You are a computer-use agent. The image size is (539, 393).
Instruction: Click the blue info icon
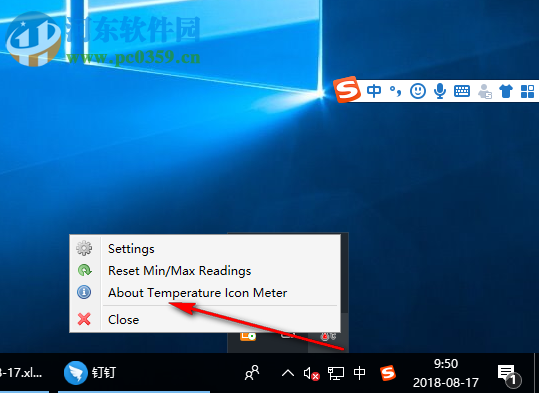click(x=84, y=292)
